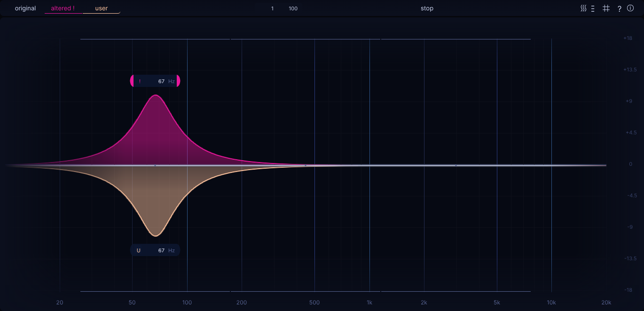Click the pink exclamation mark in altered label
This screenshot has height=311, width=644.
pyautogui.click(x=140, y=82)
